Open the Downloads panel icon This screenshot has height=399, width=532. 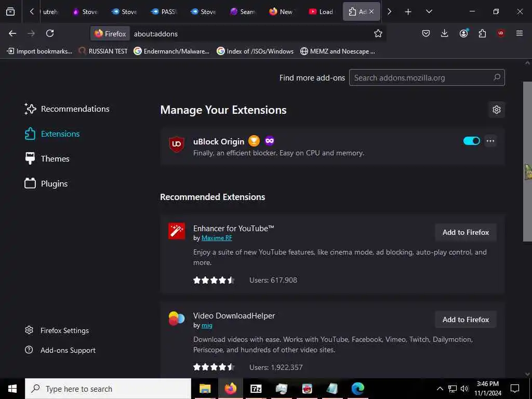445,33
